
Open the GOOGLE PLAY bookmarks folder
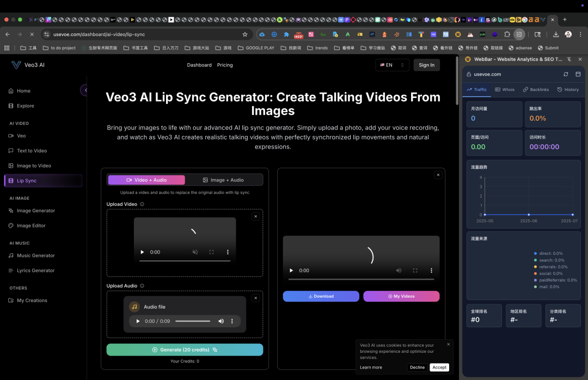click(x=256, y=48)
